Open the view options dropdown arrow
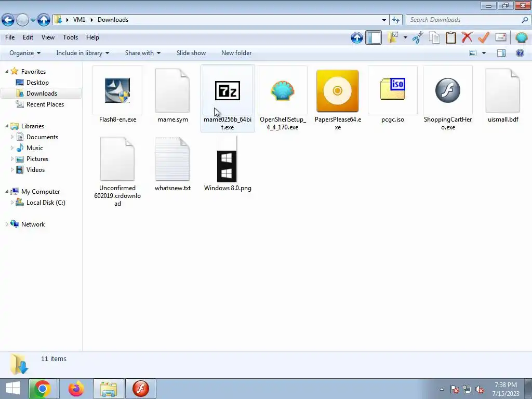Screen dimensions: 532x399 click(484, 53)
